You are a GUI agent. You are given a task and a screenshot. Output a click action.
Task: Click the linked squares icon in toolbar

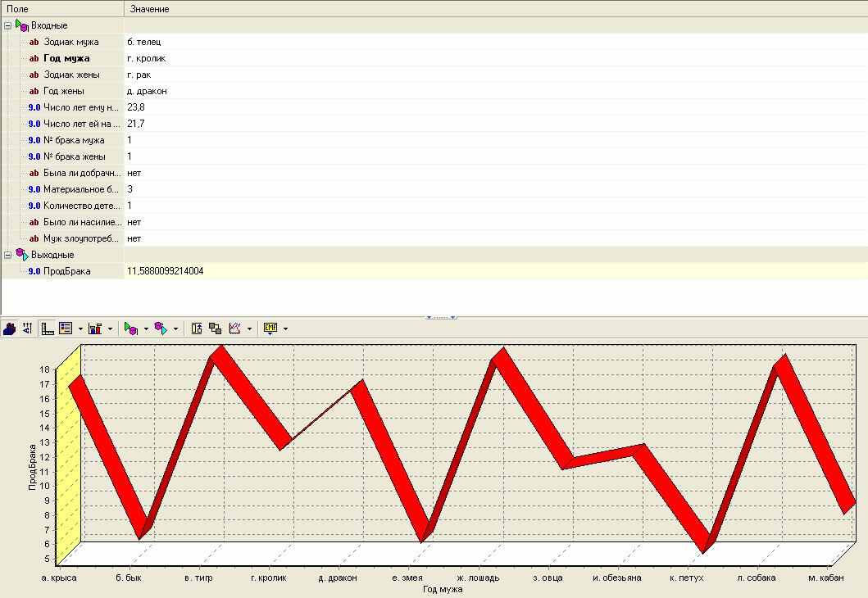pyautogui.click(x=216, y=328)
